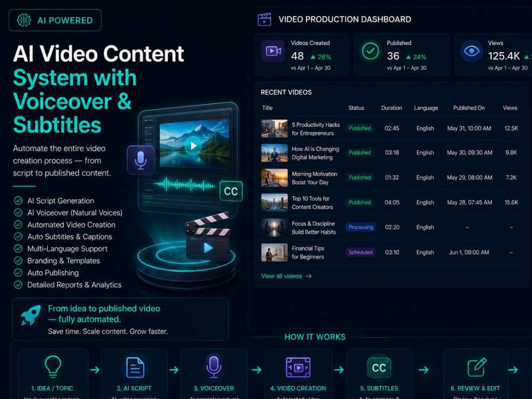The width and height of the screenshot is (532, 399).
Task: Click the film frame icon for Video Creation
Action: (x=298, y=368)
